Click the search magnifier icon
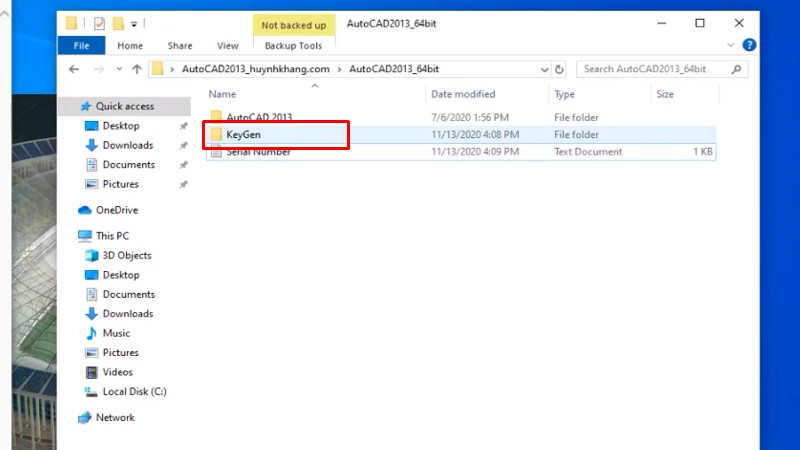This screenshot has width=800, height=450. click(736, 69)
